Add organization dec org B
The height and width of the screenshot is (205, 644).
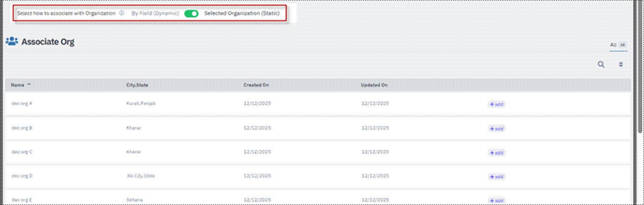click(496, 129)
